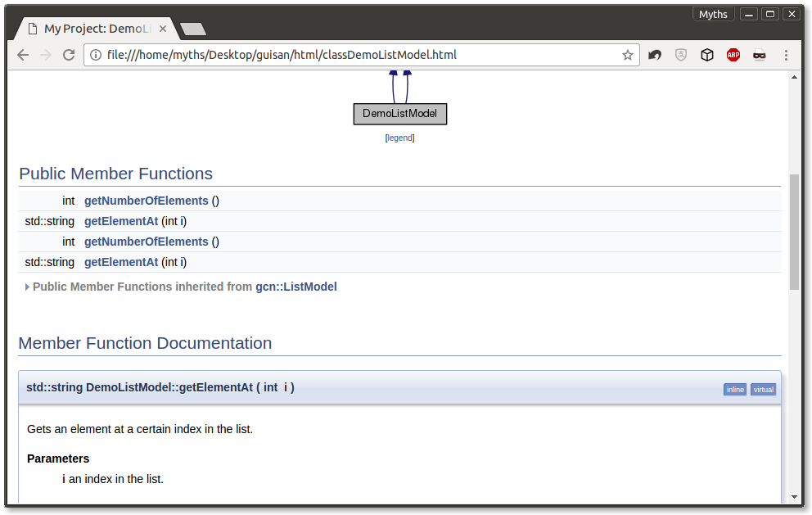The height and width of the screenshot is (515, 812).
Task: Open the sunglasses extension icon
Action: (x=759, y=55)
